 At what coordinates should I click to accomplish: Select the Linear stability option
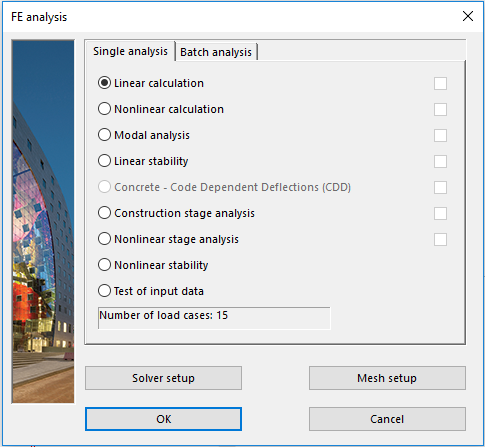pyautogui.click(x=104, y=161)
